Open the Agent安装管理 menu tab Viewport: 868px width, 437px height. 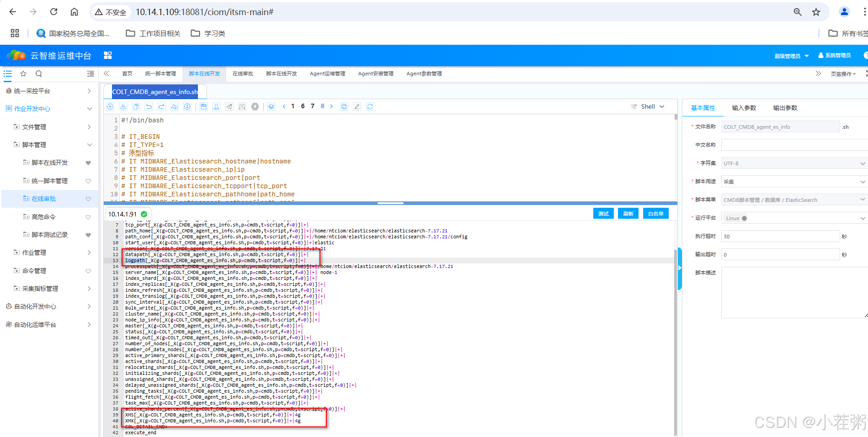tap(376, 74)
